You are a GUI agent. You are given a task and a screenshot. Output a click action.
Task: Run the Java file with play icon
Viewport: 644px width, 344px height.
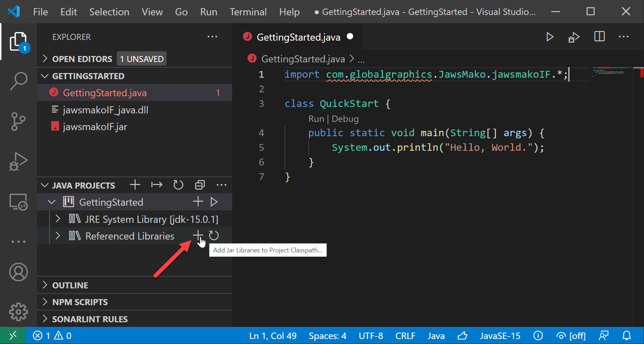pos(550,37)
